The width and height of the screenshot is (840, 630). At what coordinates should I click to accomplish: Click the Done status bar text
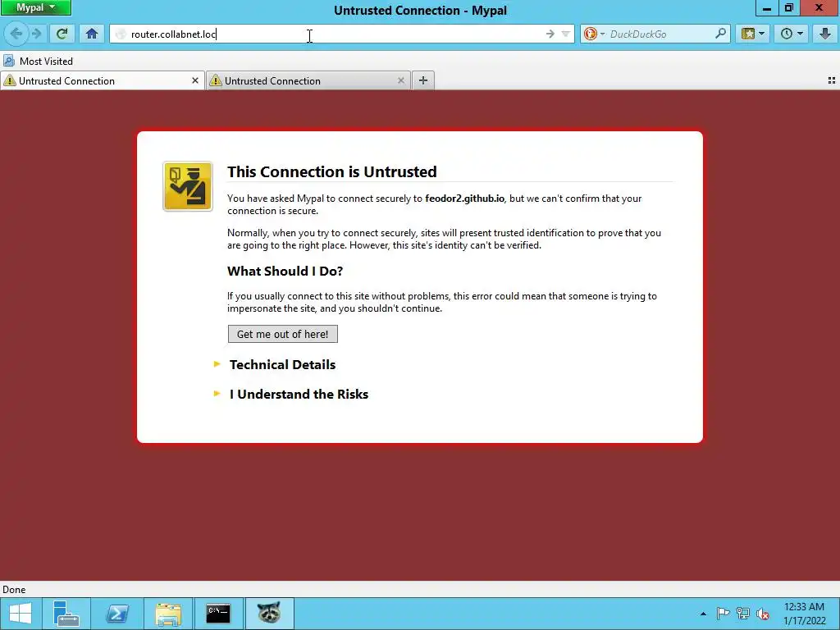click(14, 589)
